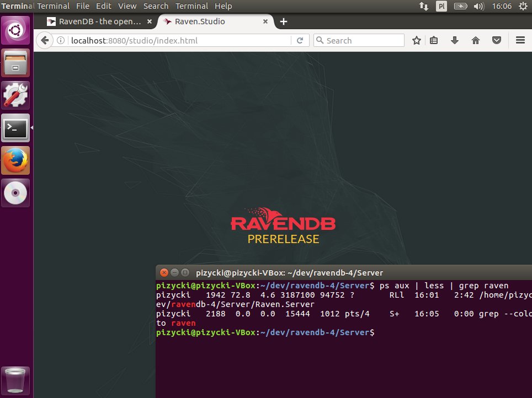Open the Edit menu

click(104, 6)
